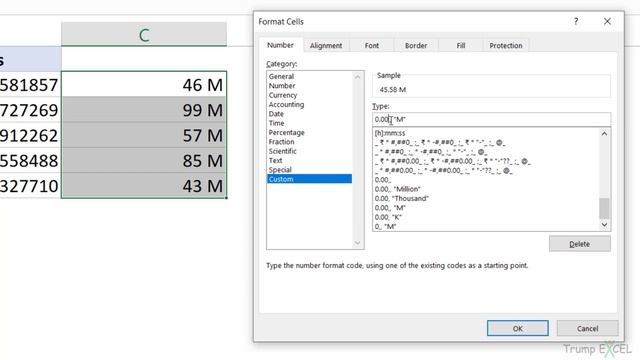The height and width of the screenshot is (360, 640).
Task: Select the Scientific category
Action: point(309,151)
